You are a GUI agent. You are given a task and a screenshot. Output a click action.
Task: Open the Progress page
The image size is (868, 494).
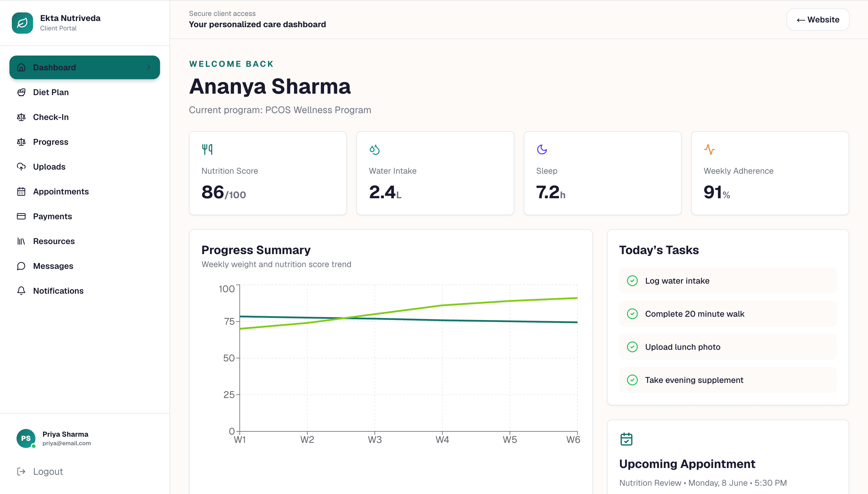(x=85, y=142)
